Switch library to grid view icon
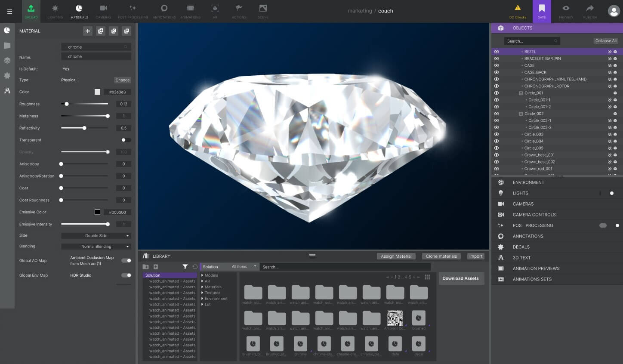 click(427, 277)
